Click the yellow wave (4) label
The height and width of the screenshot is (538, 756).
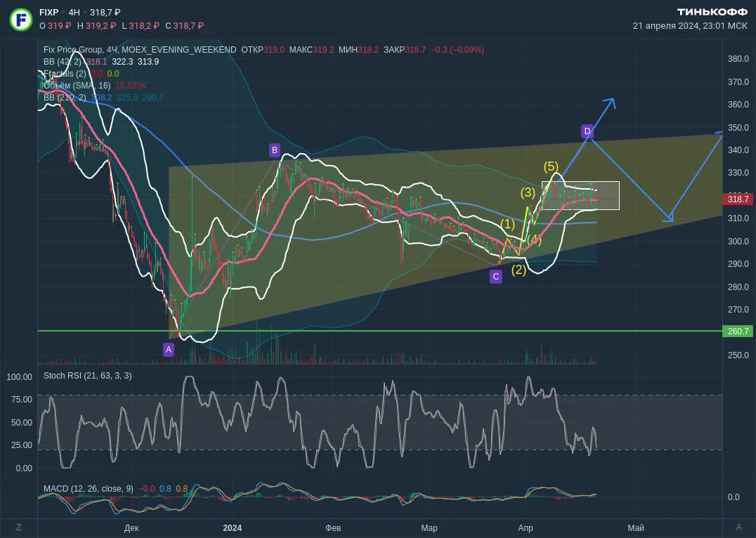tap(534, 239)
